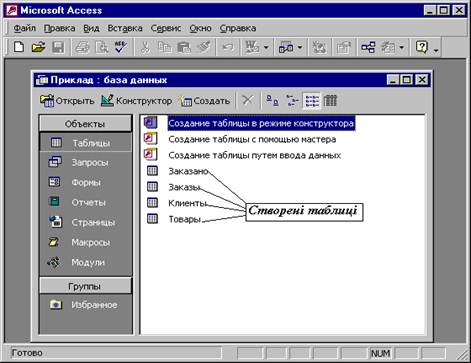
Task: Click the New database toolbar icon
Action: pos(19,47)
